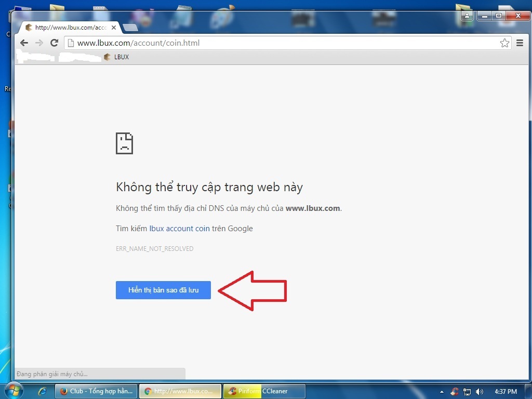The width and height of the screenshot is (532, 399).
Task: Switch to Firefox 'Club - Tổng hợp' window
Action: pos(96,391)
